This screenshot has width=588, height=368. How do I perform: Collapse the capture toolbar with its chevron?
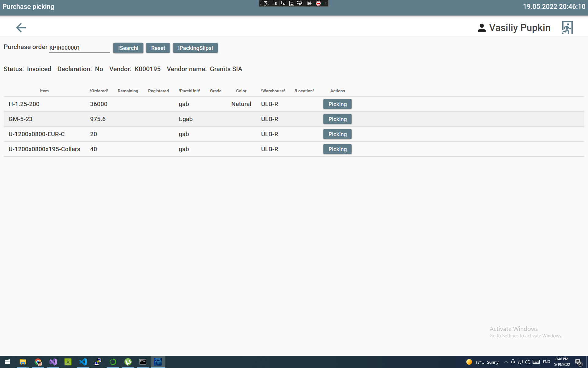pyautogui.click(x=325, y=3)
